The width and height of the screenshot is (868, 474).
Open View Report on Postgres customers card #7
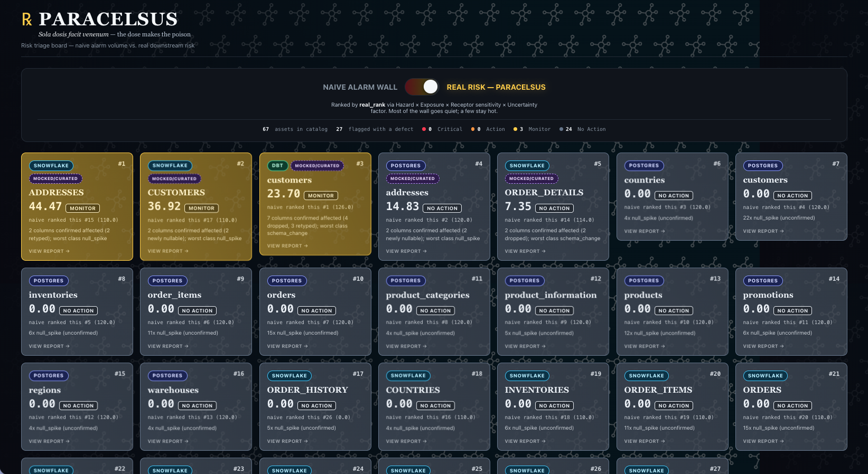pos(763,231)
